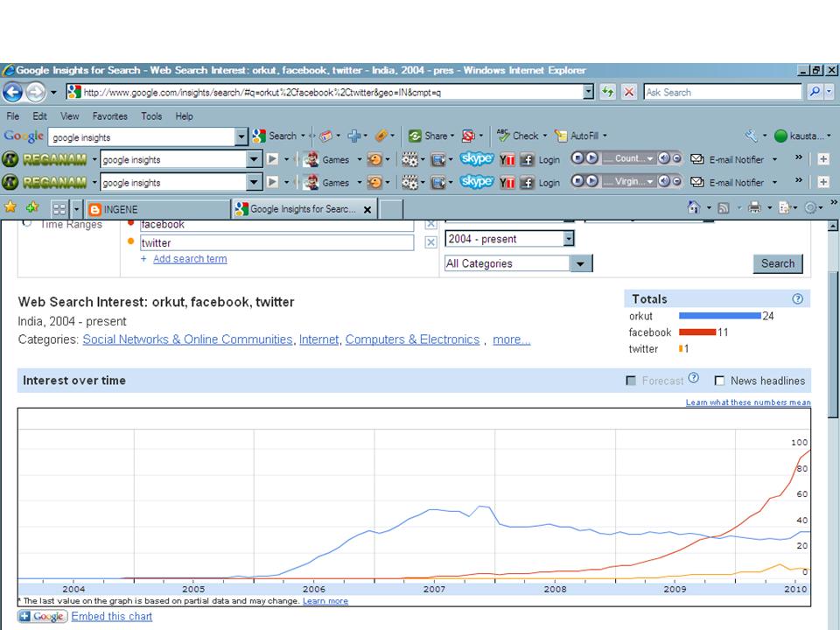Click the Google plus icon beside Embed this chart
The width and height of the screenshot is (840, 630).
point(43,616)
